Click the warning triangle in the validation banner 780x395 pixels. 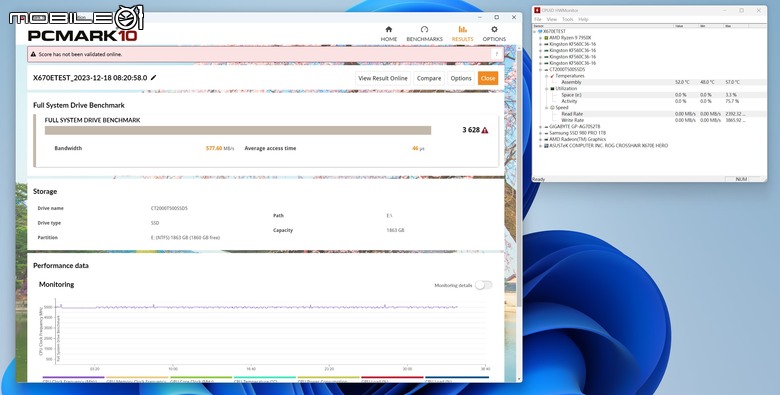[x=33, y=54]
